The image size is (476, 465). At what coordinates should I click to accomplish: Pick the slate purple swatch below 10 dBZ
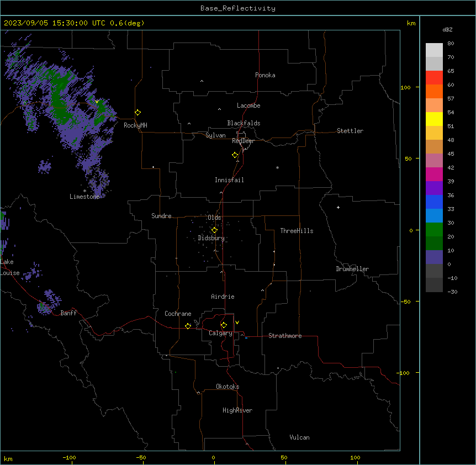point(434,257)
